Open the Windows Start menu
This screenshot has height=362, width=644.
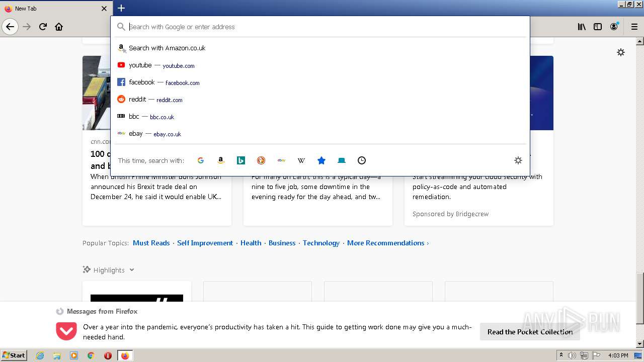[14, 355]
